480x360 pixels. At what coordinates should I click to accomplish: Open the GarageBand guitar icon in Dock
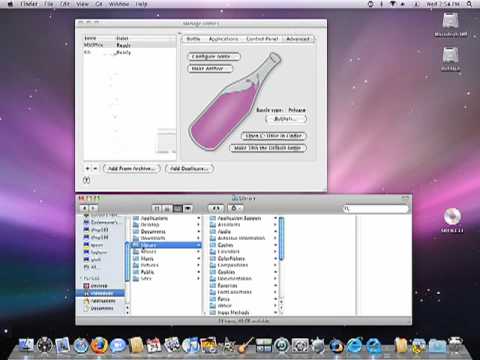pyautogui.click(x=246, y=345)
